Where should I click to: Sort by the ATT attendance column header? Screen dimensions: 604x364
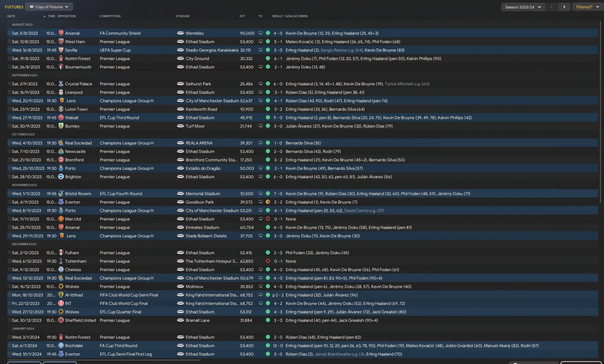point(243,17)
